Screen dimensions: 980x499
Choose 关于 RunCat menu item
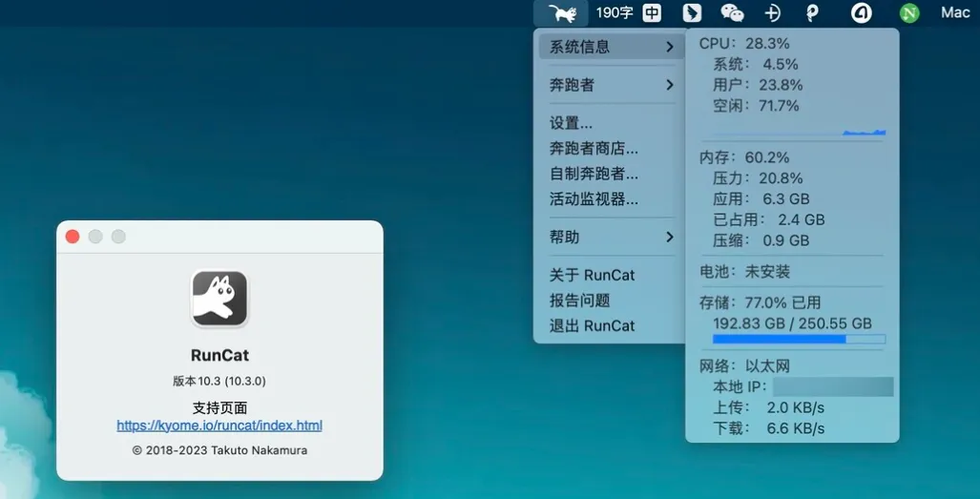click(x=592, y=275)
